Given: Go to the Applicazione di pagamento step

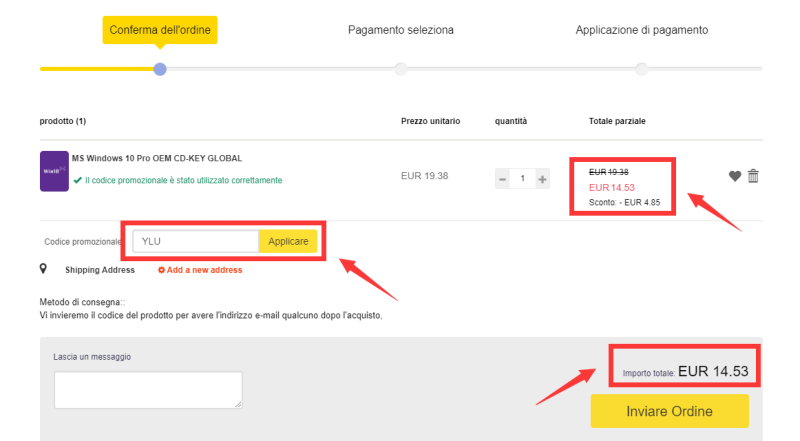Looking at the screenshot, I should tap(641, 30).
